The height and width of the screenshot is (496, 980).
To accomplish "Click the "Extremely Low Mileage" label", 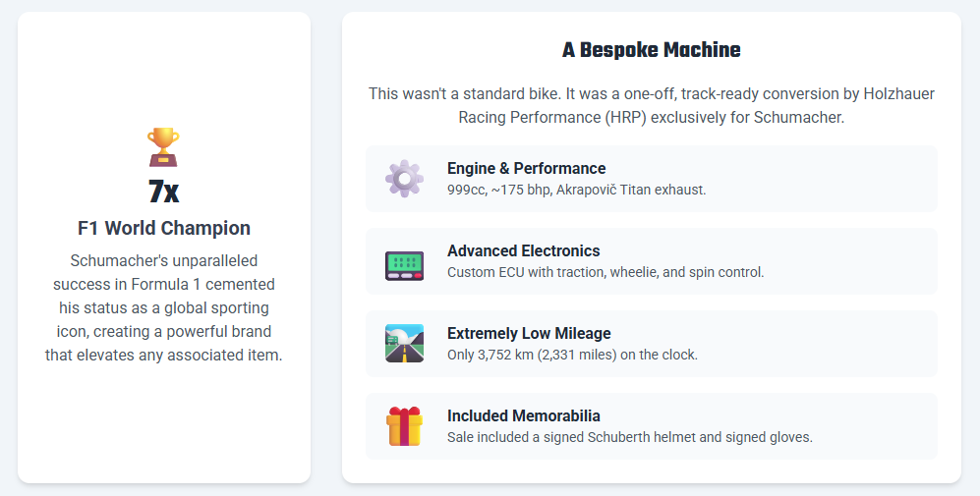I will tap(527, 333).
